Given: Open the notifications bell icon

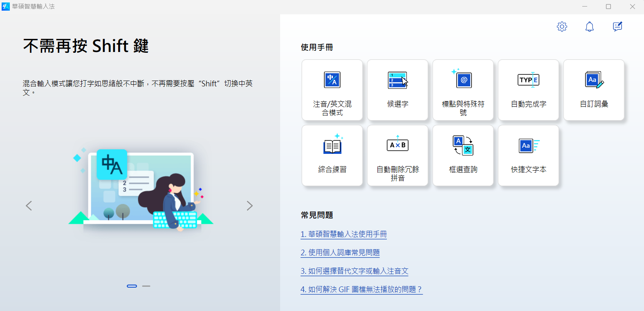Looking at the screenshot, I should [x=589, y=27].
